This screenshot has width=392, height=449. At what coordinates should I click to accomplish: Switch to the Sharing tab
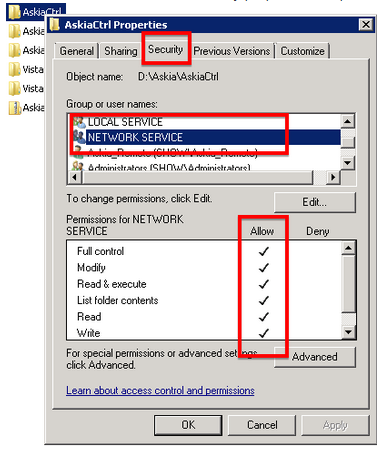point(121,51)
